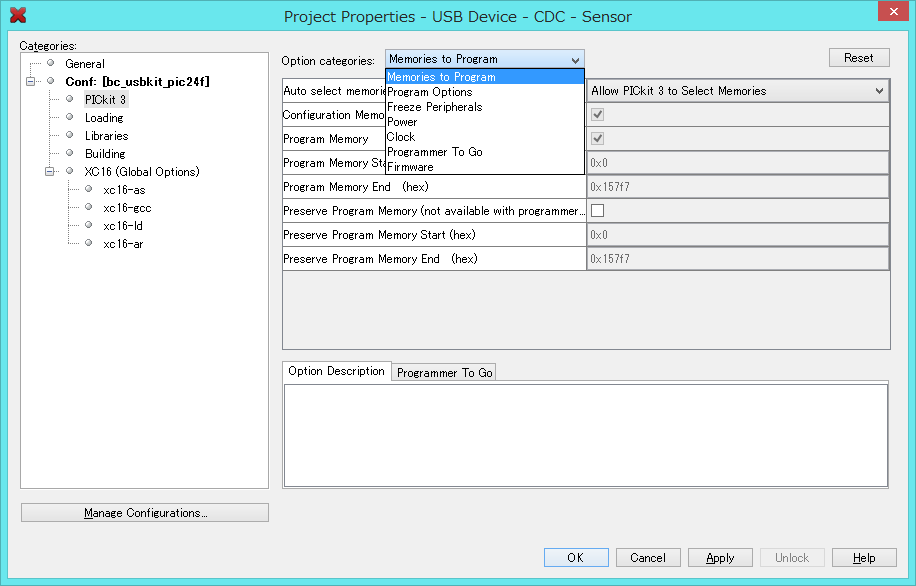Choose Freeze Peripherals from dropdown list
916x586 pixels.
coord(434,107)
